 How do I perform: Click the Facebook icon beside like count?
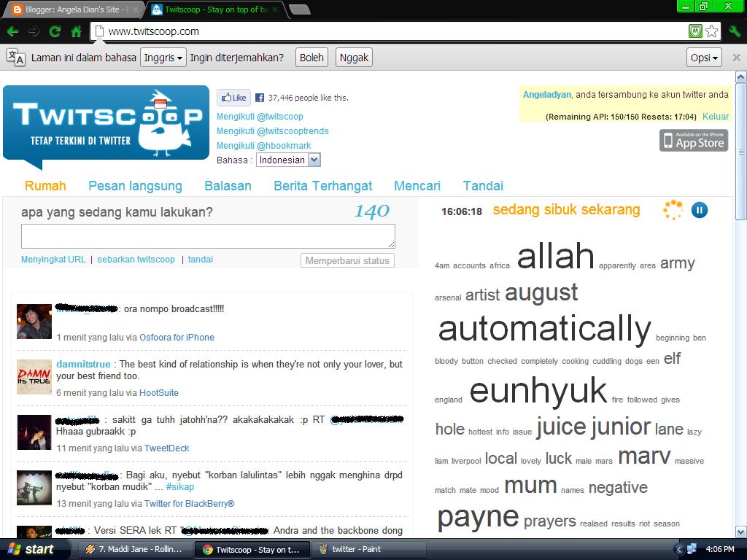click(260, 98)
